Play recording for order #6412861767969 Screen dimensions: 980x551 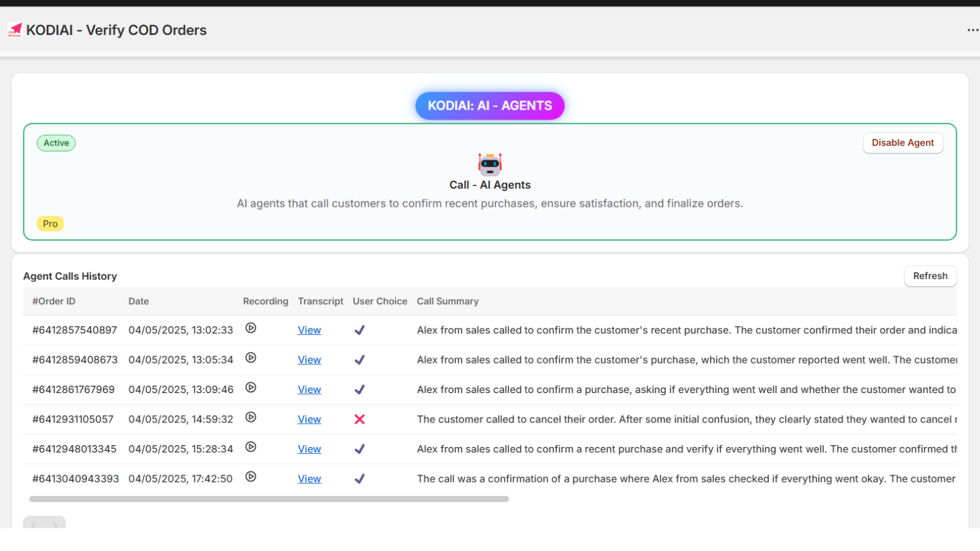[251, 388]
